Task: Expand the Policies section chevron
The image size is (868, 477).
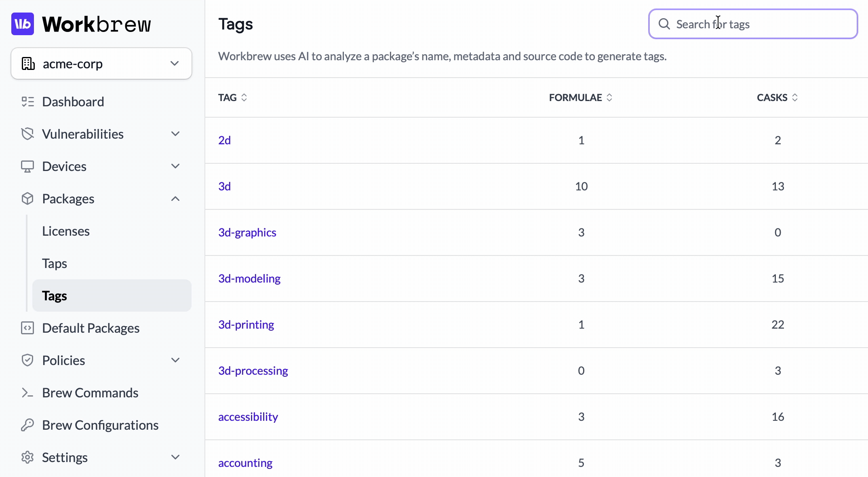Action: 175,360
